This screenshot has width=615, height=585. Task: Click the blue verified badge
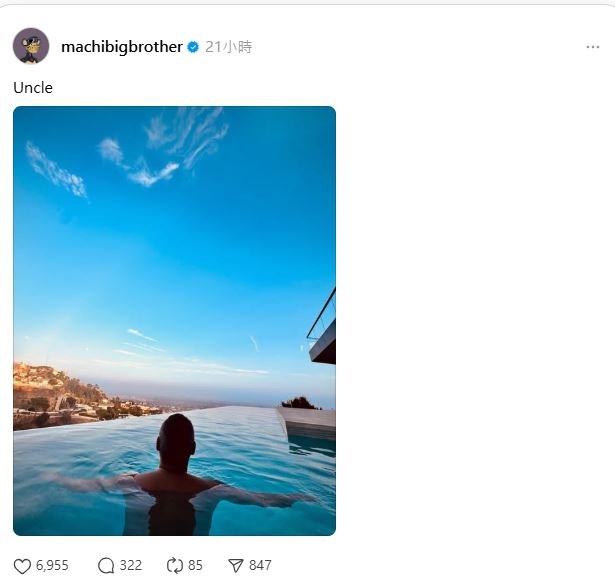coord(193,47)
